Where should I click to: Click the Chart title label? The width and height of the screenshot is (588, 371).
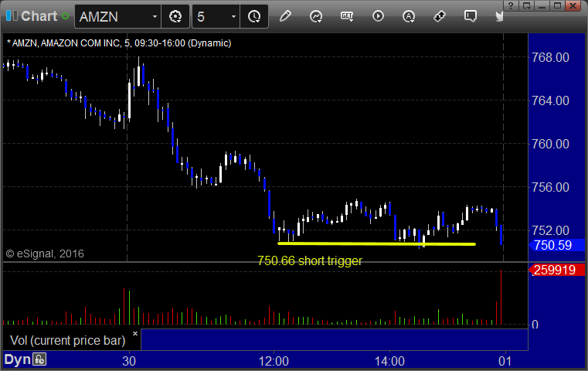pos(39,16)
